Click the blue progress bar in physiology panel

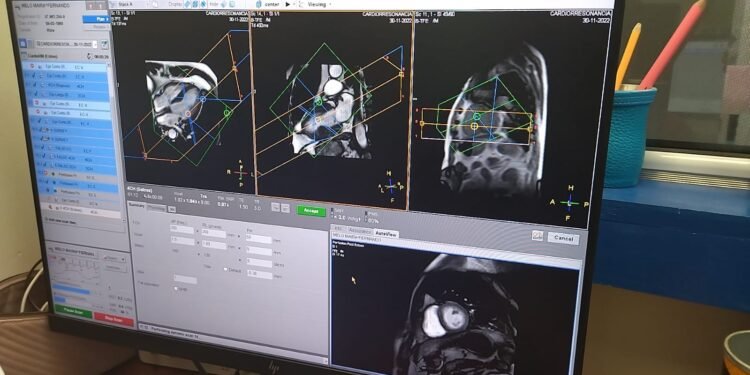click(72, 291)
